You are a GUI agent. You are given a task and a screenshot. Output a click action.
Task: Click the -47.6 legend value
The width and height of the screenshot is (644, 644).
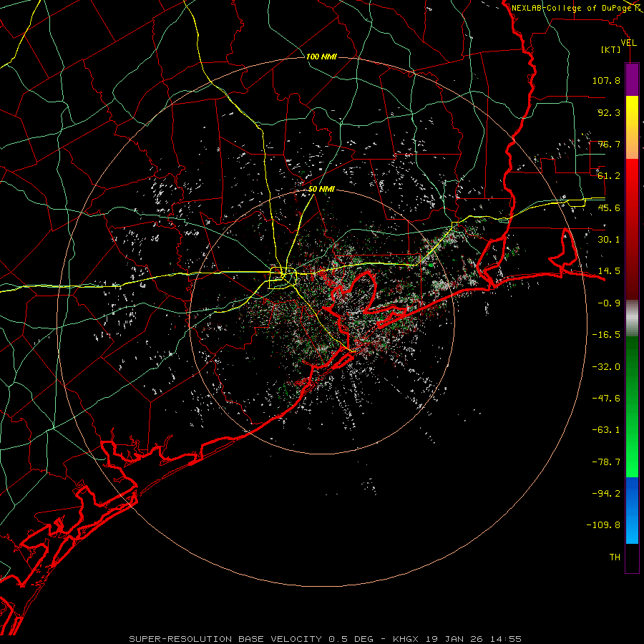pyautogui.click(x=606, y=399)
